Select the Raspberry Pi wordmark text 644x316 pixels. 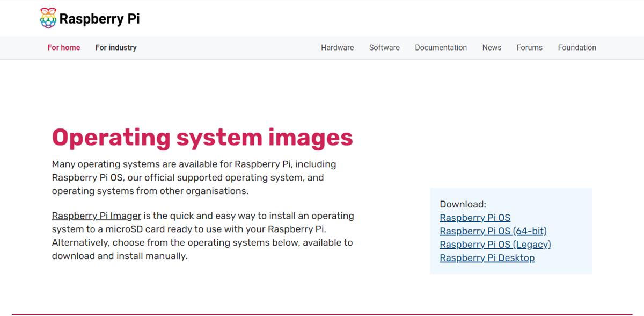[99, 19]
